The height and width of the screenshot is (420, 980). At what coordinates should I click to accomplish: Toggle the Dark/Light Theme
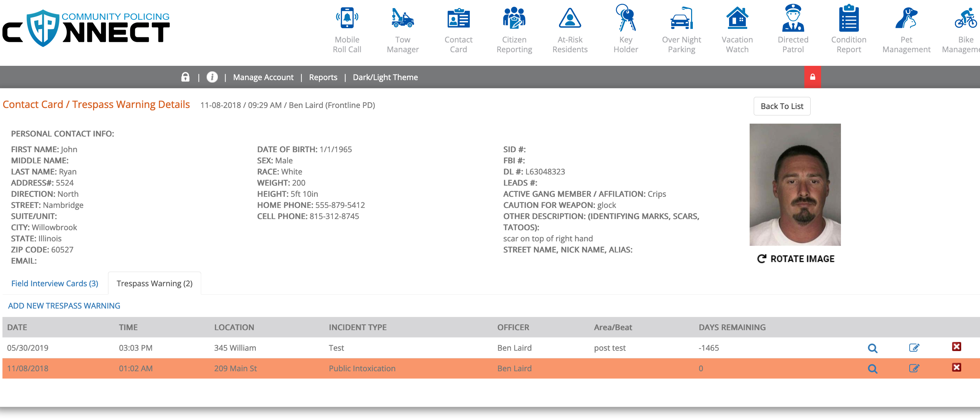point(385,77)
